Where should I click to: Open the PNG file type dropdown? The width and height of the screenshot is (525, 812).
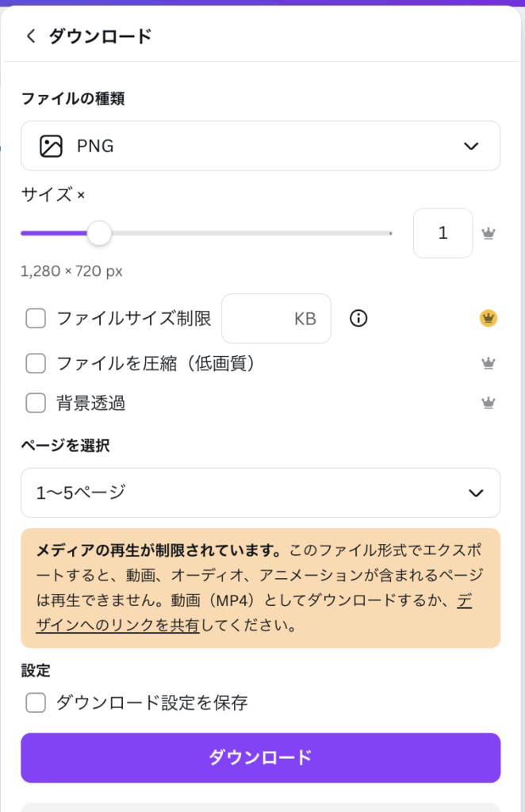click(x=260, y=146)
